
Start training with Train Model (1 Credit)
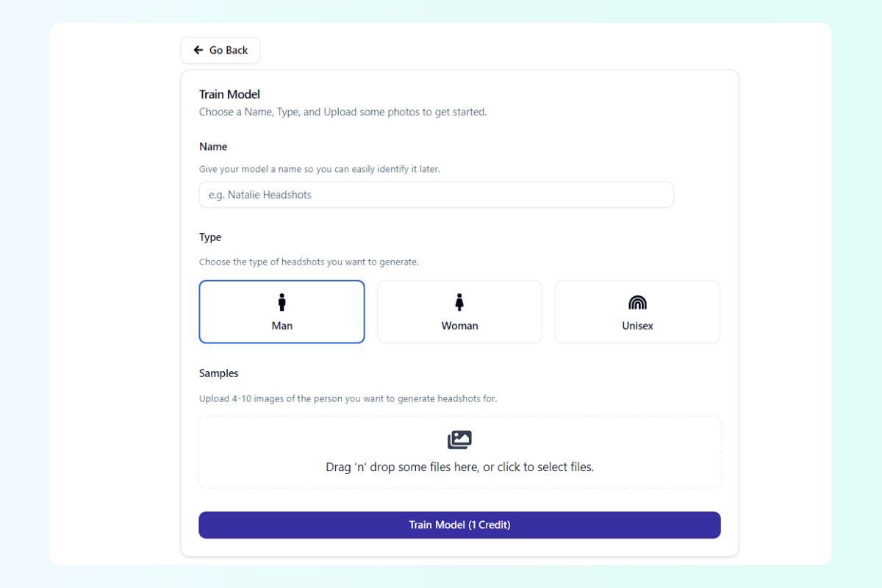(x=459, y=525)
